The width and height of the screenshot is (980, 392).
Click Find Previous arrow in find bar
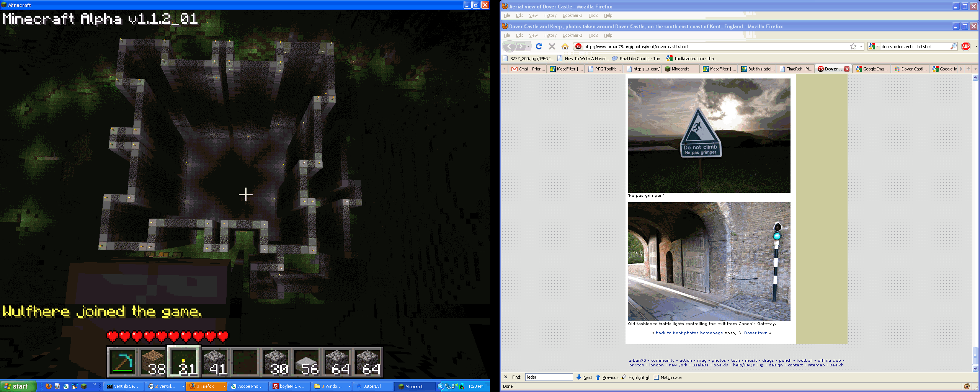pos(598,377)
